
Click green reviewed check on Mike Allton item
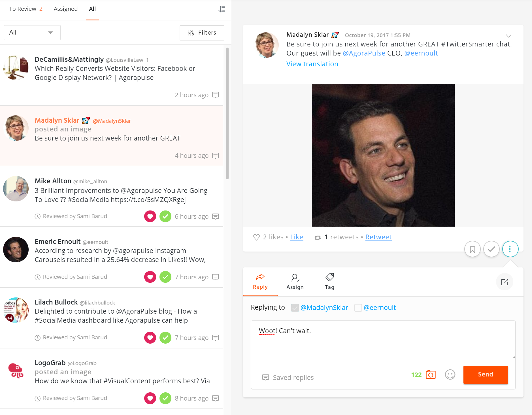pyautogui.click(x=165, y=216)
